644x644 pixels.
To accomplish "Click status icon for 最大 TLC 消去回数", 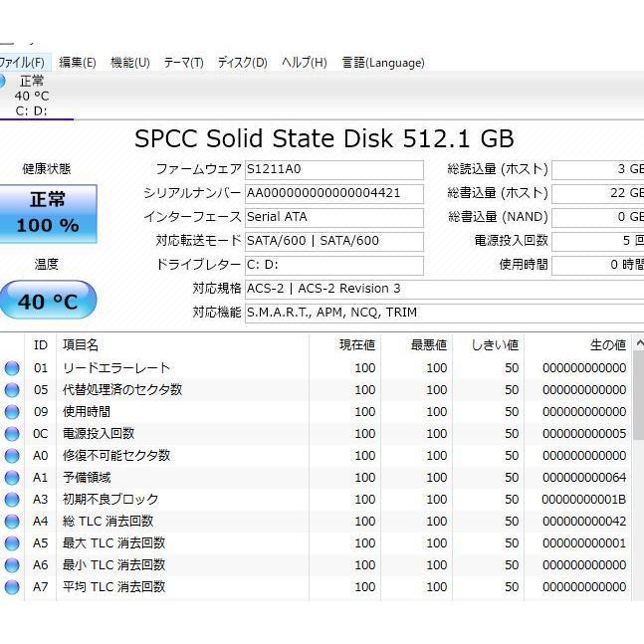I will (x=12, y=543).
